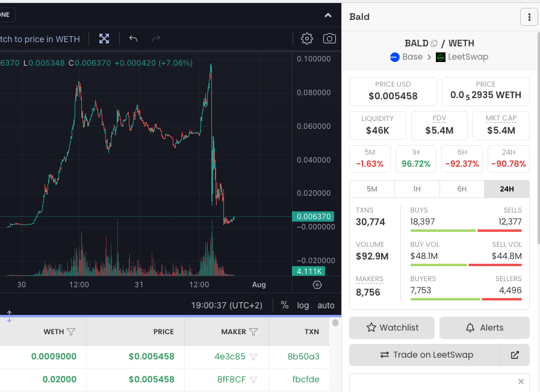Open maker 8fF8CF address link
Screen dimensions: 540x392
[231, 379]
